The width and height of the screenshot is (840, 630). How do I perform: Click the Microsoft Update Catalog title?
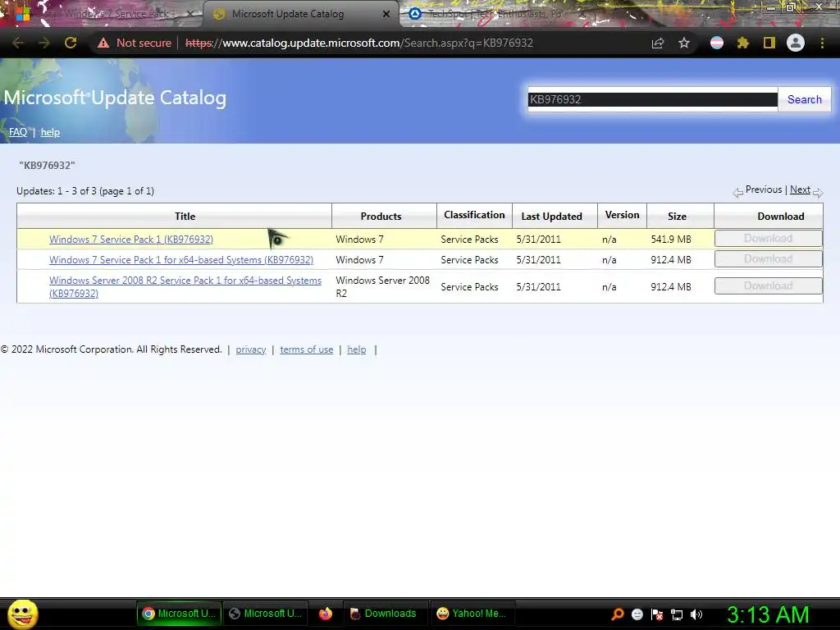pos(115,98)
